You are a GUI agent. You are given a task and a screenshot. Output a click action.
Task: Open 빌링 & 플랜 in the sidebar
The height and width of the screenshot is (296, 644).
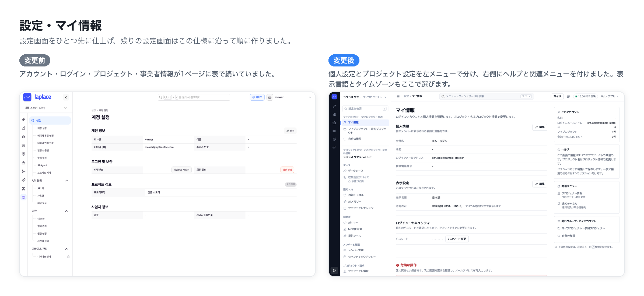(43, 150)
